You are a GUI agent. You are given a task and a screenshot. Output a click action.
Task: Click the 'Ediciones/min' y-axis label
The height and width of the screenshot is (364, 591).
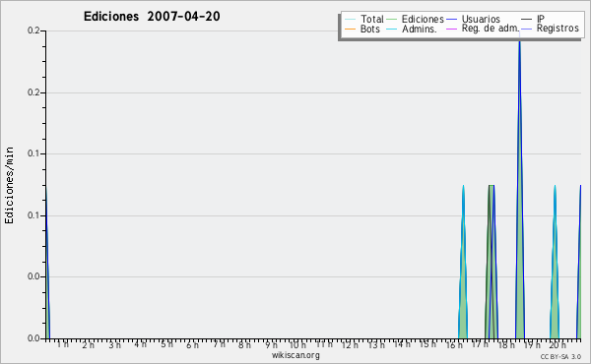(x=9, y=185)
